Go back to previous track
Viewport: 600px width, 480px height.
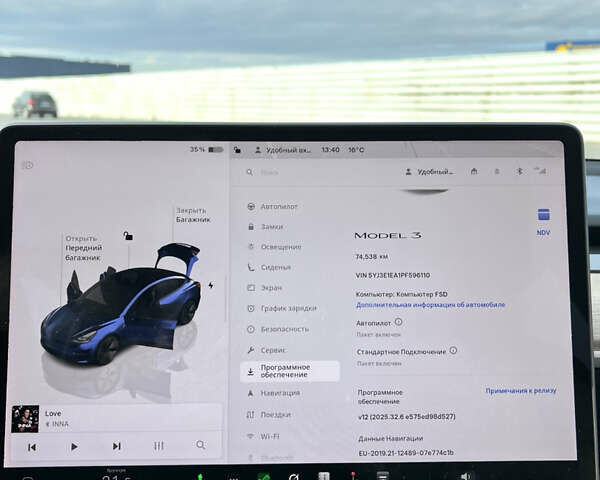pos(32,446)
